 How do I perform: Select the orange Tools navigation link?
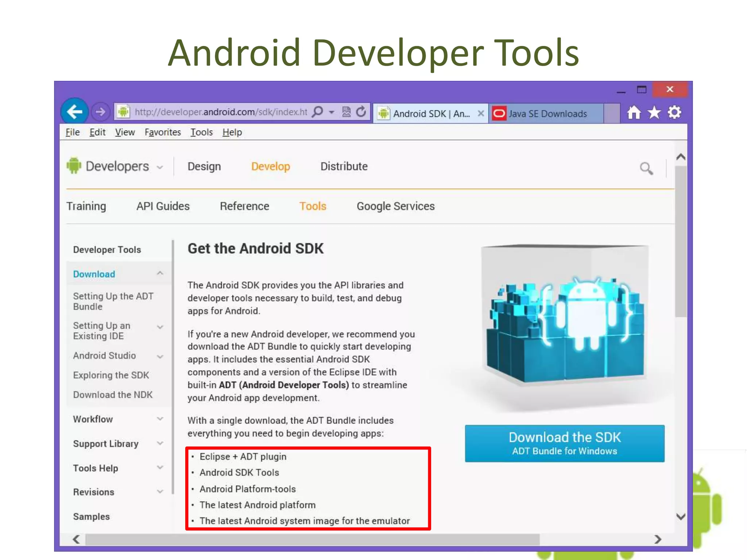click(313, 206)
